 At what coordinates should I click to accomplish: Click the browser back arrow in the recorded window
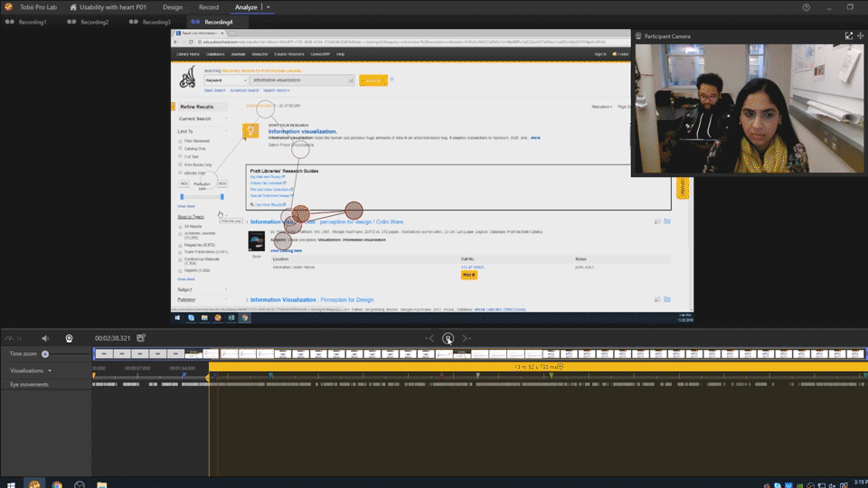click(176, 42)
